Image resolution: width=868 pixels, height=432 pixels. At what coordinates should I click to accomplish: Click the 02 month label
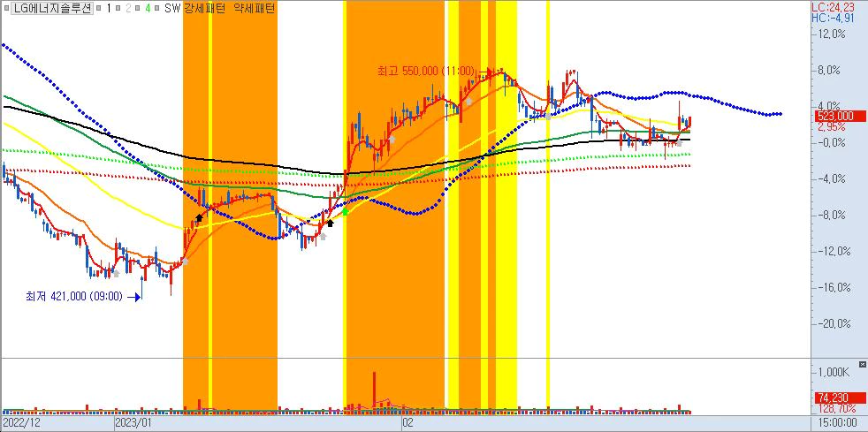point(407,423)
